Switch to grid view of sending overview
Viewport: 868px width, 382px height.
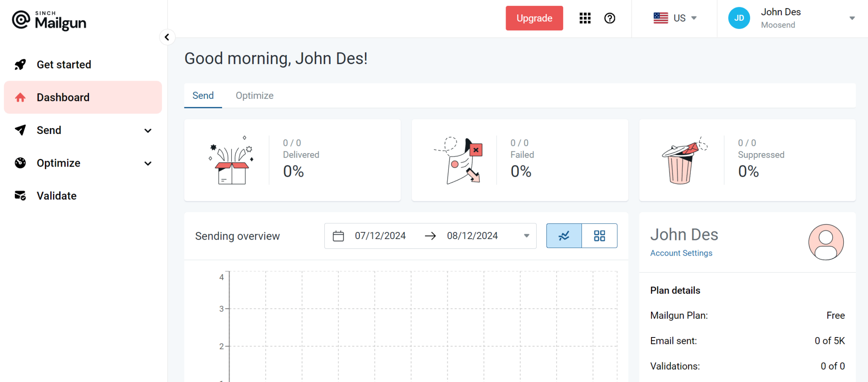coord(599,236)
